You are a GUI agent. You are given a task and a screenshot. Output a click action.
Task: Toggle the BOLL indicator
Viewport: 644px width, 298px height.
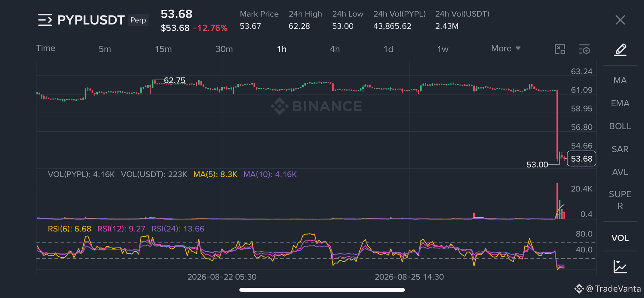620,126
